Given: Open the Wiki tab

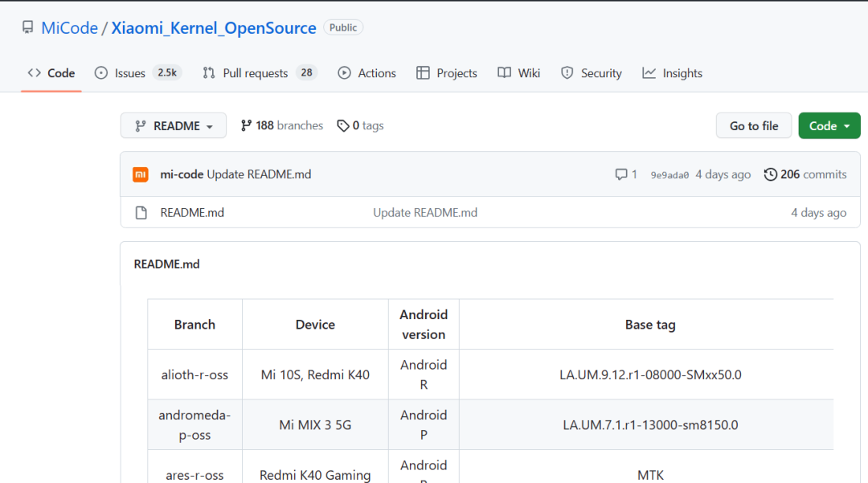Looking at the screenshot, I should pos(518,73).
